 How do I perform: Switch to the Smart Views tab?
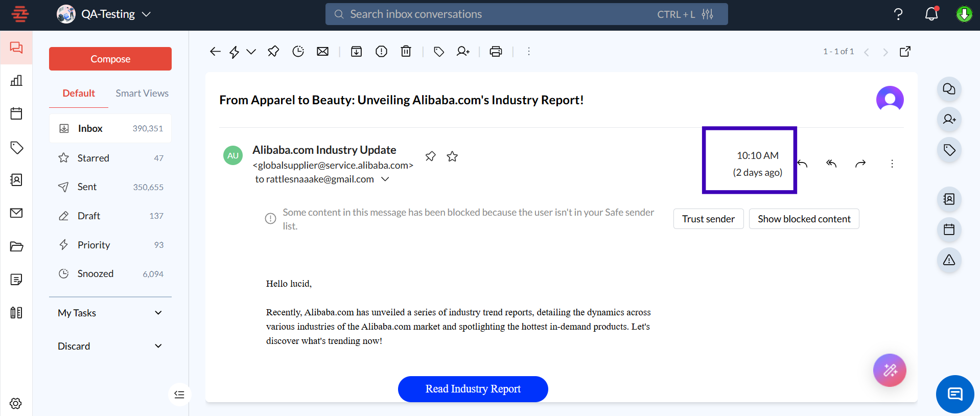click(x=142, y=94)
